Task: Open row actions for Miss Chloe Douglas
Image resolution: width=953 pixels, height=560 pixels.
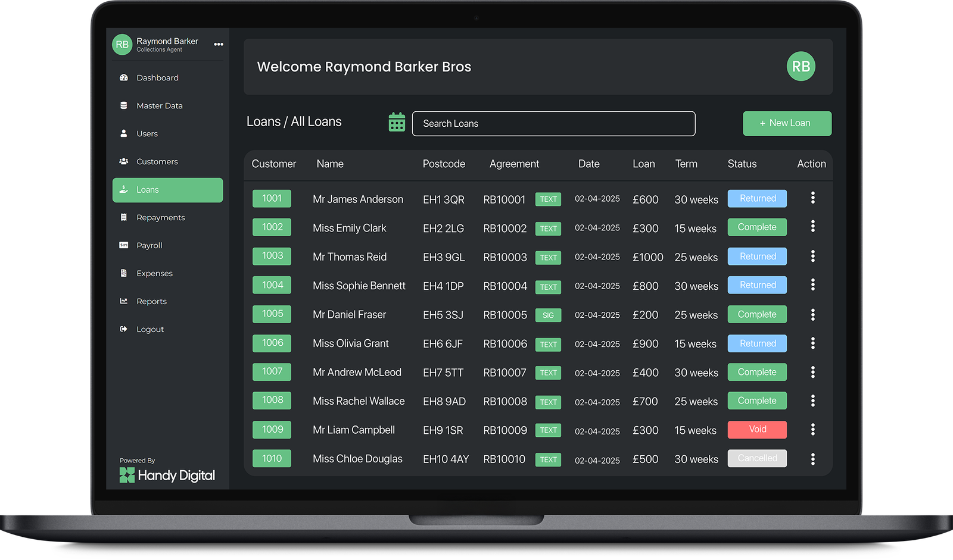Action: point(812,459)
